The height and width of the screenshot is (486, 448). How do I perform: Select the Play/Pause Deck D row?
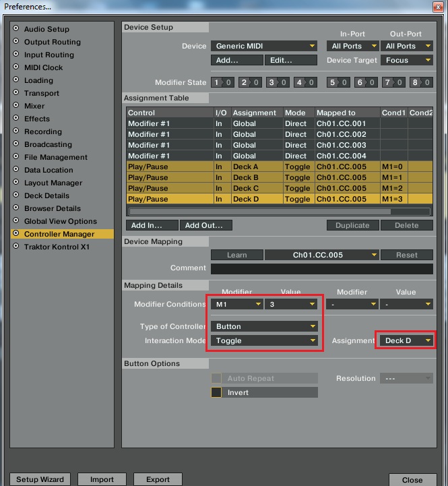280,199
